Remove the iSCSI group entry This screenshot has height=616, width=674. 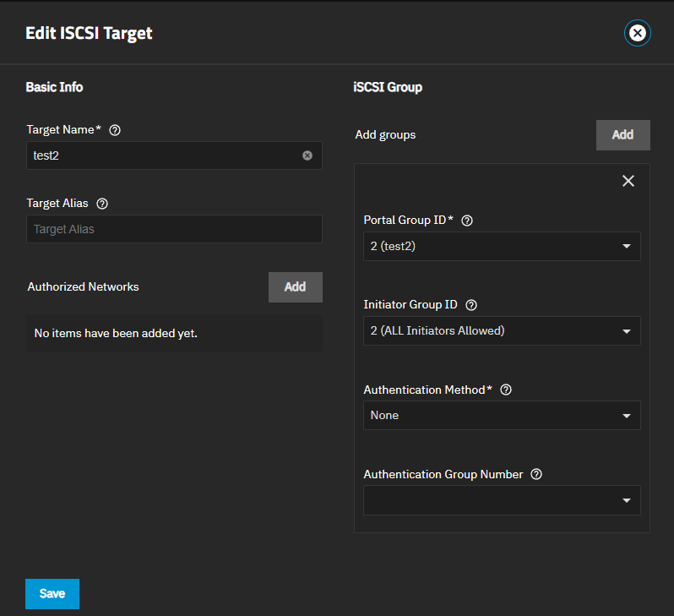(628, 181)
